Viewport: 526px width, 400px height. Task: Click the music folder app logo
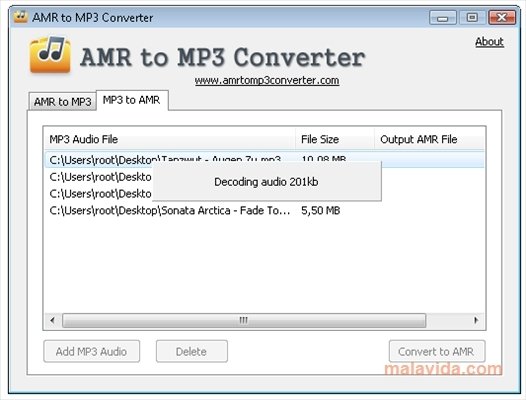[50, 55]
